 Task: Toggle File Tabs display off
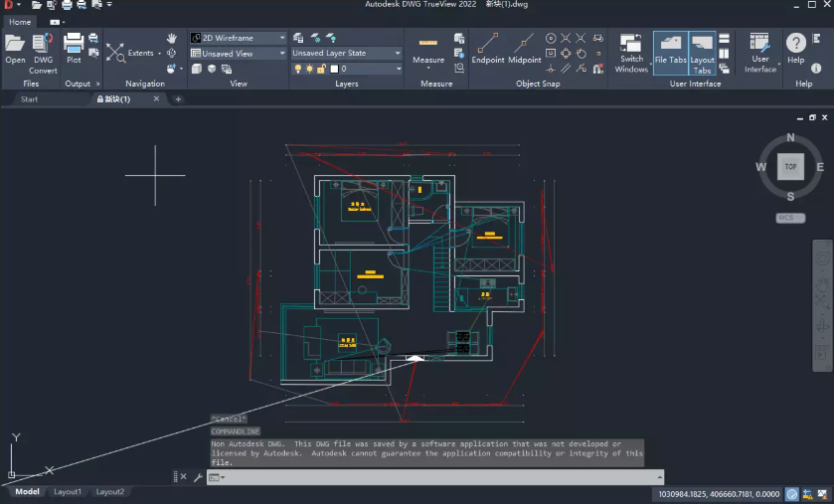(x=670, y=50)
